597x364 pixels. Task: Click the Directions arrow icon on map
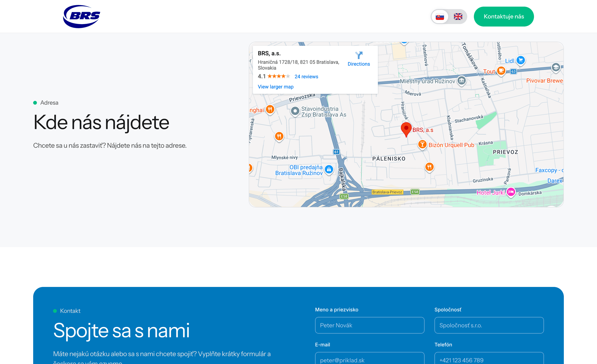tap(359, 55)
